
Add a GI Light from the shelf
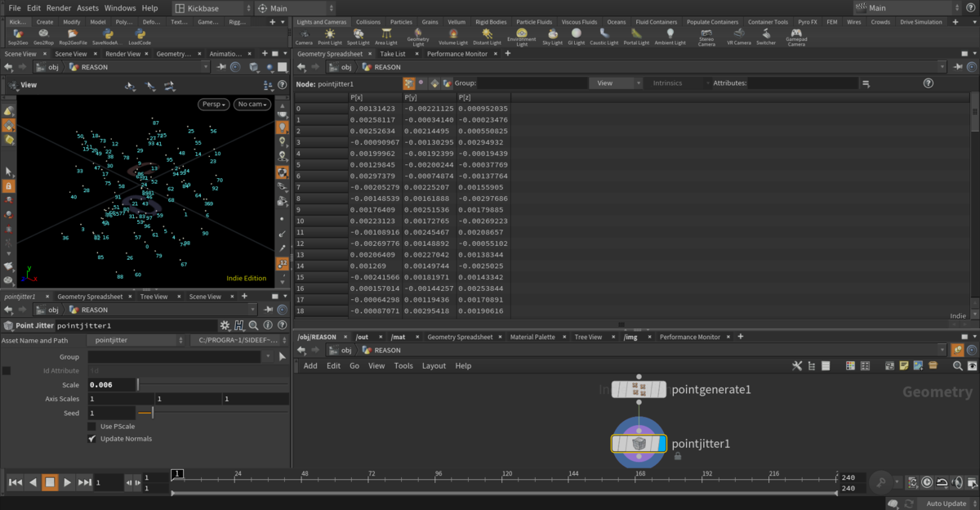(577, 36)
